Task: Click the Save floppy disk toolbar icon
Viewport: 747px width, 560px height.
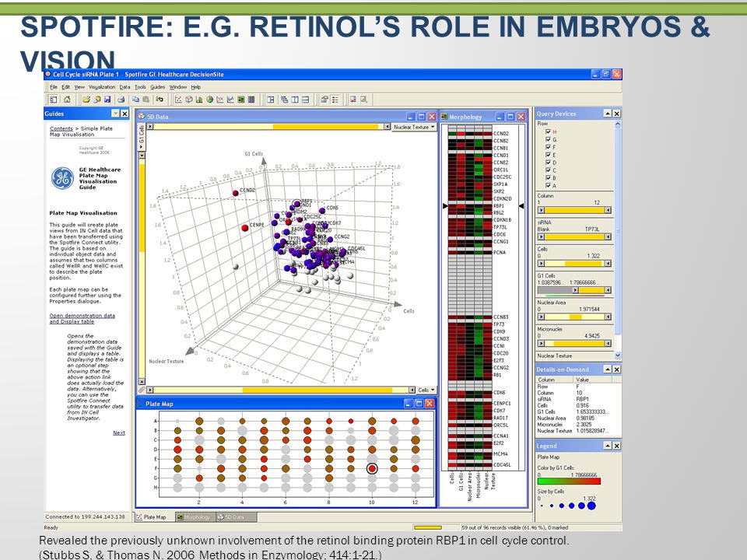Action: pos(107,100)
